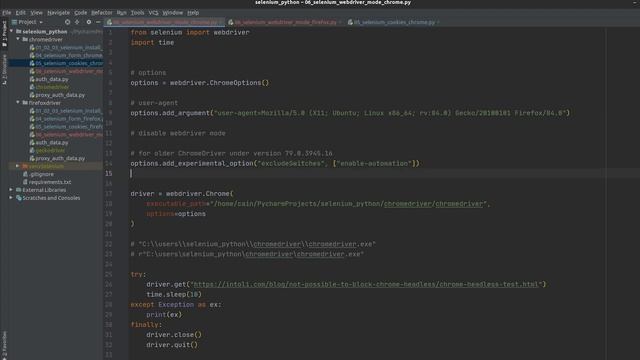Select 01_02_03_selenium_install under chromedriver
The height and width of the screenshot is (360, 640).
point(69,47)
